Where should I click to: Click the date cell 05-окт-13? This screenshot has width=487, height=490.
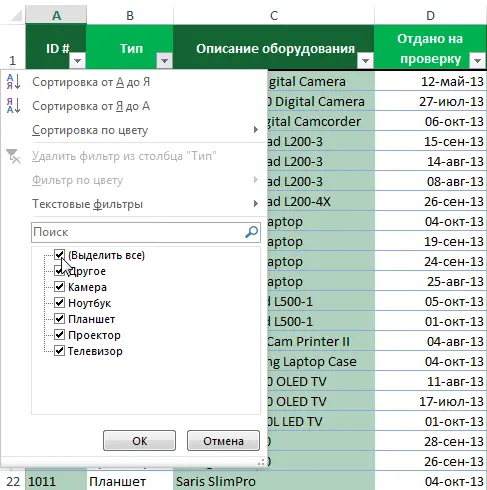point(430,301)
